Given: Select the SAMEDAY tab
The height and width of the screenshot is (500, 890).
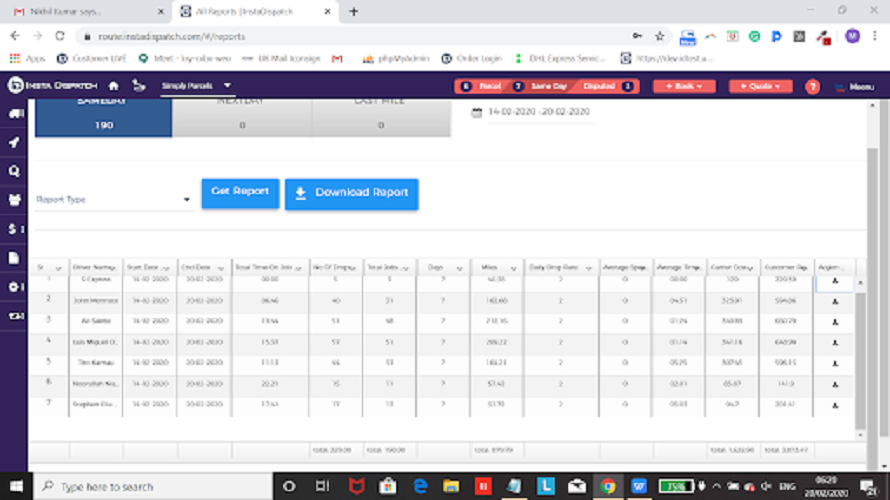Looking at the screenshot, I should coord(103,119).
